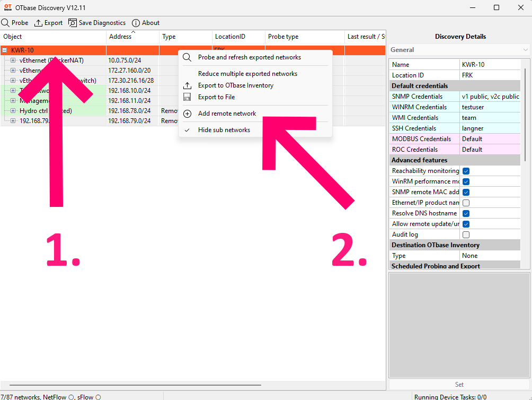
Task: Open the General dropdown in Discovery Details
Action: (459, 50)
